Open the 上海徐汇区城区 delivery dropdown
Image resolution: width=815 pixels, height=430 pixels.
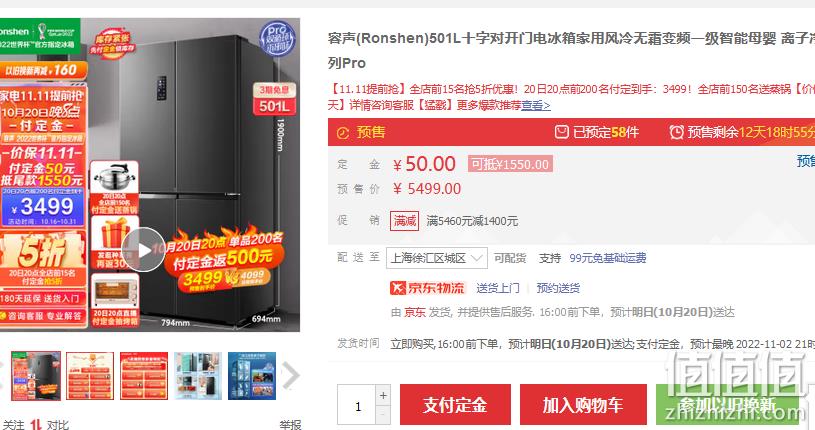[x=437, y=258]
